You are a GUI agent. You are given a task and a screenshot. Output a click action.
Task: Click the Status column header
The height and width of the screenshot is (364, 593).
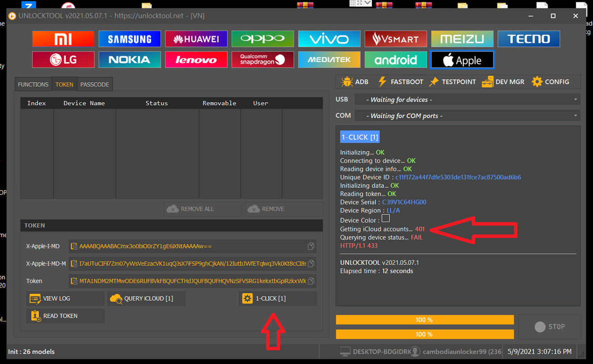pyautogui.click(x=157, y=103)
